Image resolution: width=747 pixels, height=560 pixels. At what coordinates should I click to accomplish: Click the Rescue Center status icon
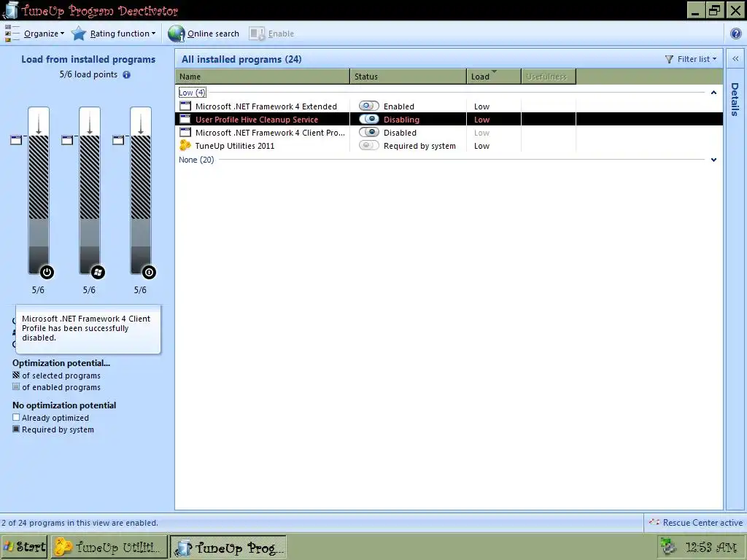[654, 522]
